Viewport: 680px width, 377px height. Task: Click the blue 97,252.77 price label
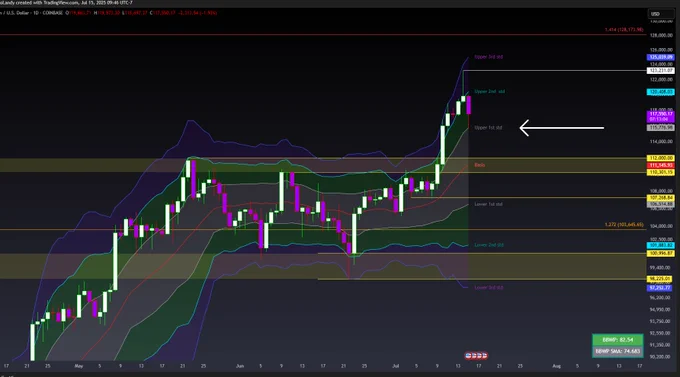660,288
